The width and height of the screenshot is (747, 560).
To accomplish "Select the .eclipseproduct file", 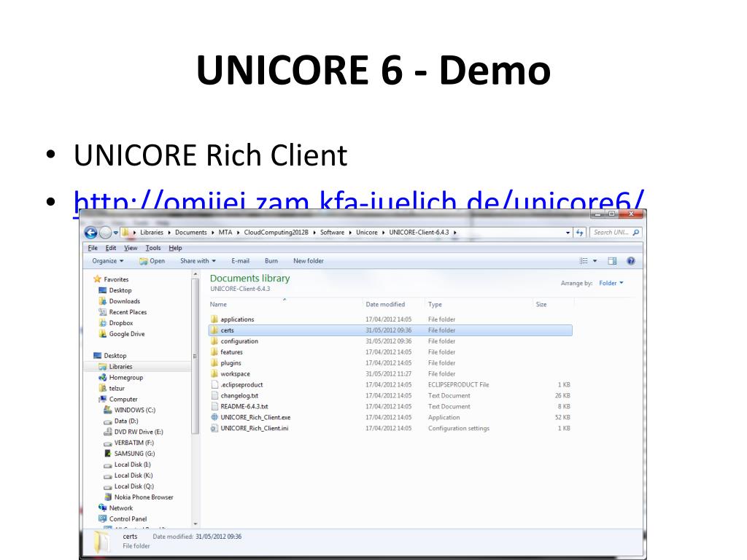I will (x=241, y=385).
